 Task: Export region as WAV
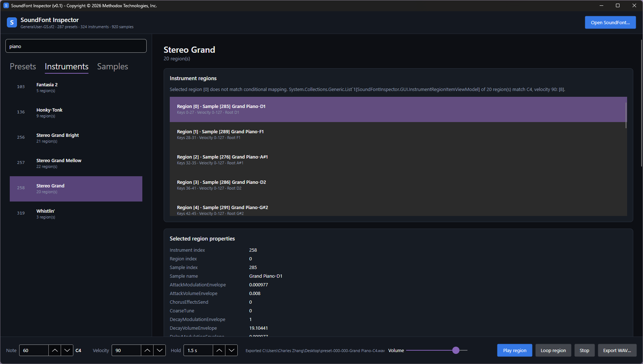coord(617,350)
